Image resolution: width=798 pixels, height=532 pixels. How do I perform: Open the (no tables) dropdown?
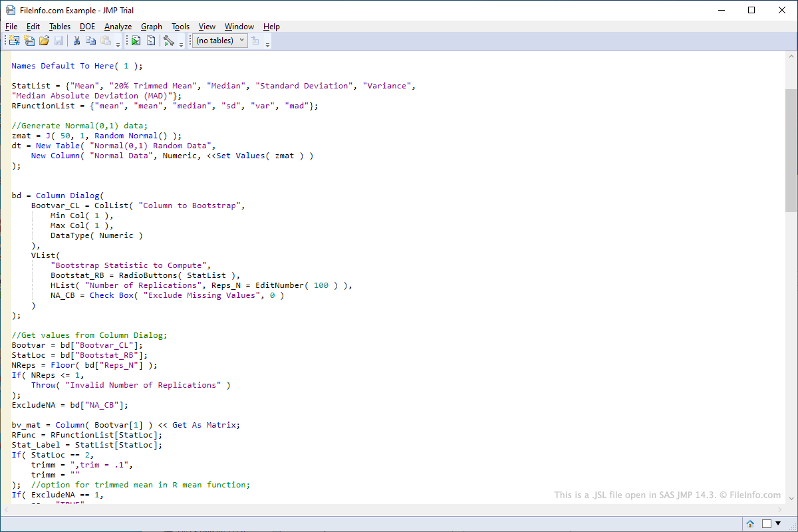coord(220,41)
